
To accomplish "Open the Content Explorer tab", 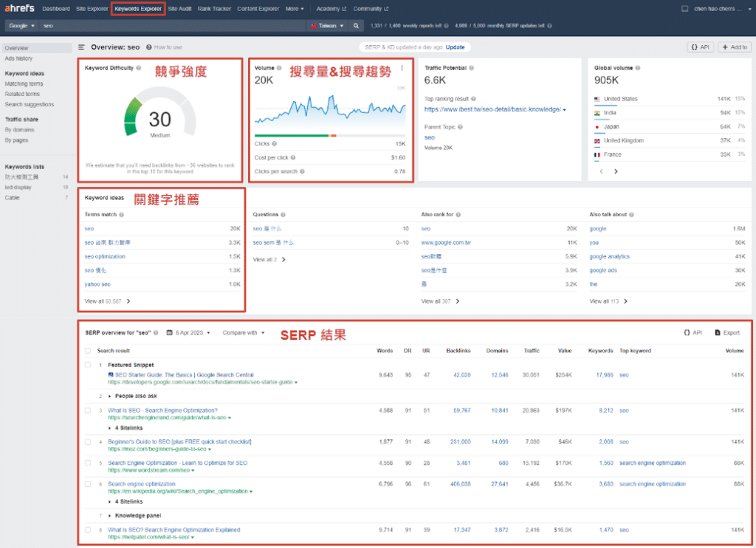I will [258, 9].
